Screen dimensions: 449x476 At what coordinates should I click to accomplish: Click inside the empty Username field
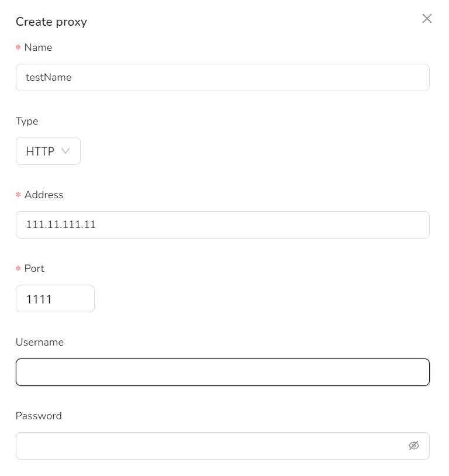223,372
